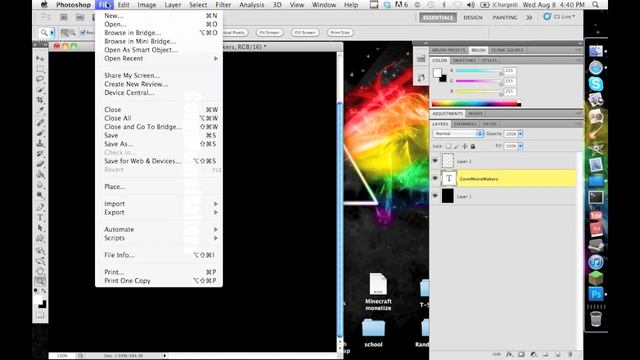
Task: Select the Layer 1 black thumbnail
Action: pyautogui.click(x=448, y=196)
